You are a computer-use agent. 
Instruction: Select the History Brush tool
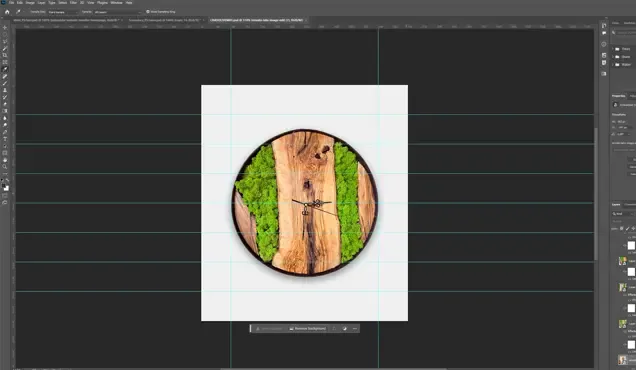pyautogui.click(x=5, y=97)
